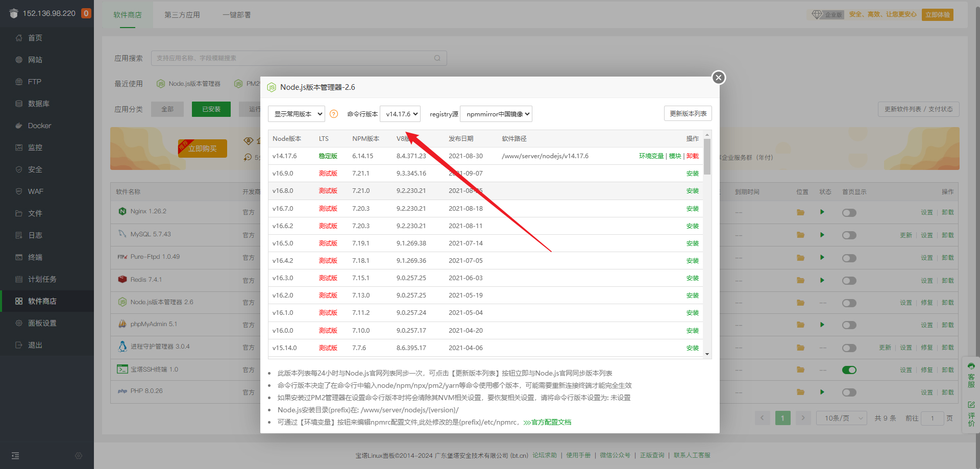
Task: Click page 1 pagination button
Action: click(782, 418)
